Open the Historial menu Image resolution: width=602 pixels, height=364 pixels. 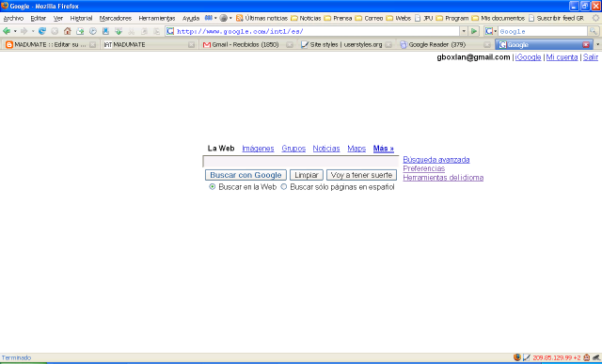(81, 18)
